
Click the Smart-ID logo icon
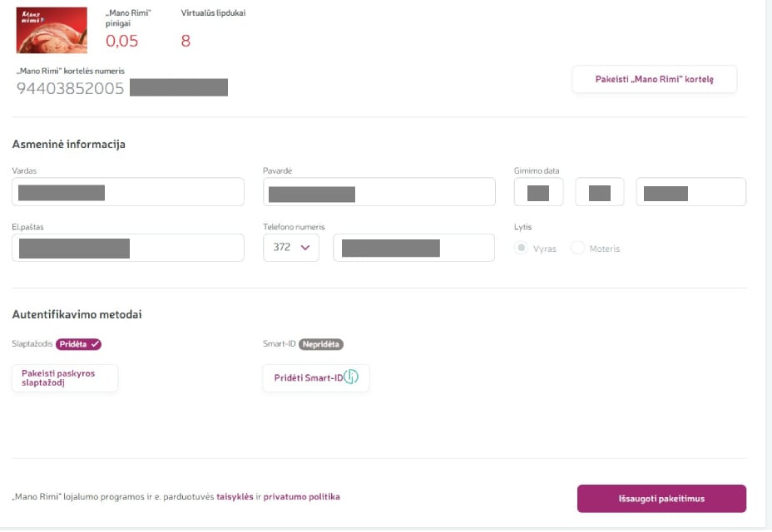pyautogui.click(x=351, y=377)
